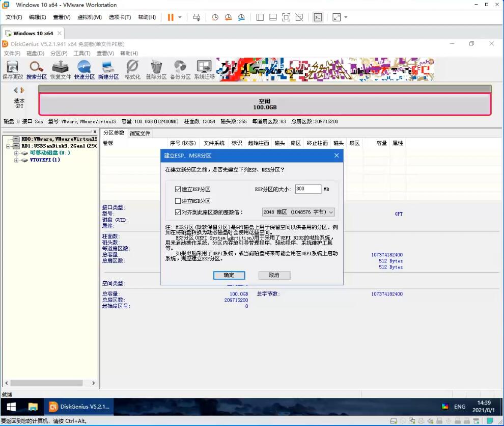Expand the 可移动磁盘(U:) tree node
The width and height of the screenshot is (504, 426).
16,153
